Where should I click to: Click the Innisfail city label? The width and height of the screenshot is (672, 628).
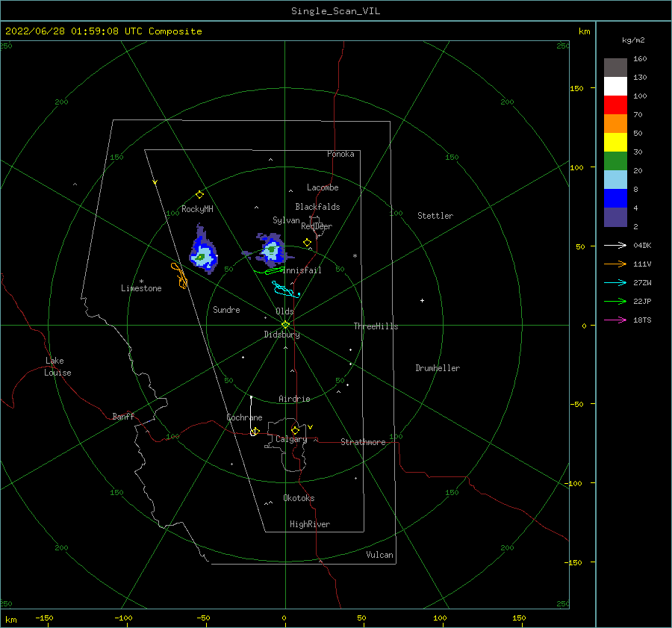302,270
